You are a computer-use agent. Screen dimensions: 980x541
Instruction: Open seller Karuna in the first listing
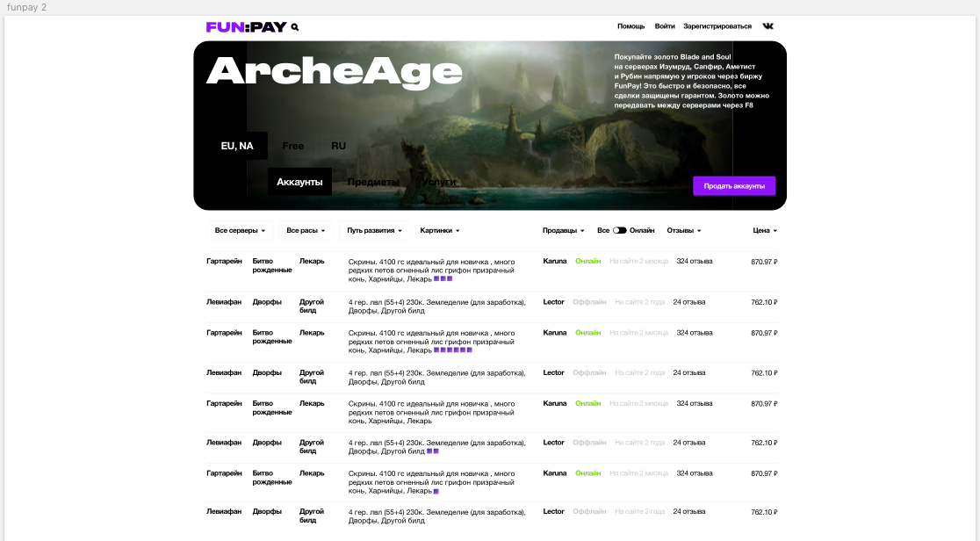coord(555,261)
